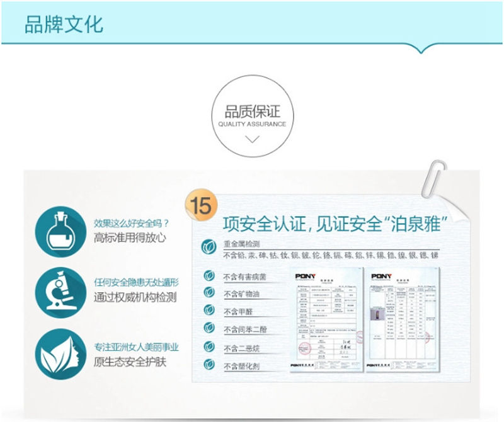Click the lab flask round icon
The image size is (504, 422).
pos(60,232)
